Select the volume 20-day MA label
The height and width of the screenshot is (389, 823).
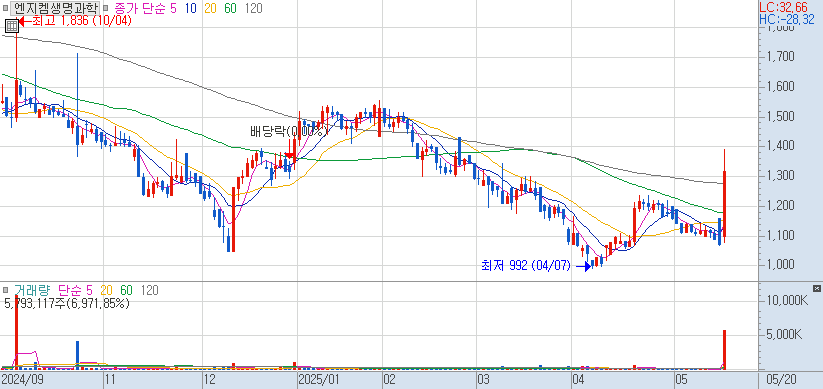(x=107, y=290)
